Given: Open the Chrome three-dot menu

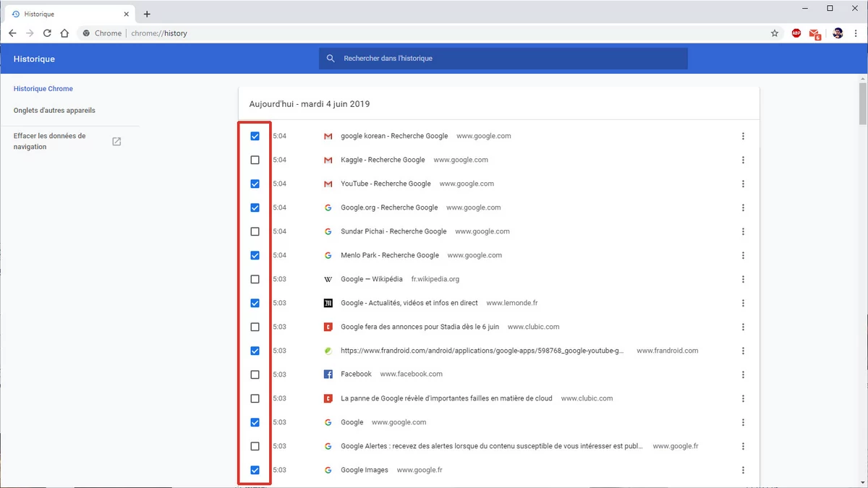Looking at the screenshot, I should (856, 33).
